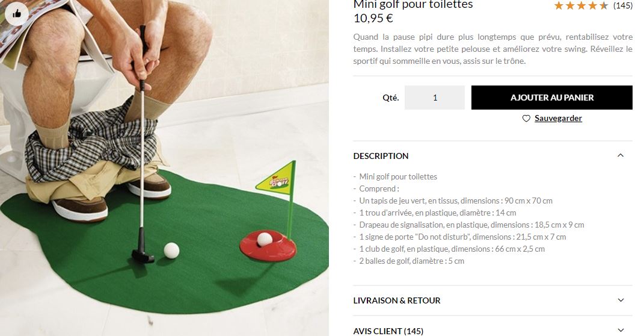Viewport: 644px width, 336px height.
Task: Collapse the DESCRIPTION section chevron
Action: tap(621, 155)
